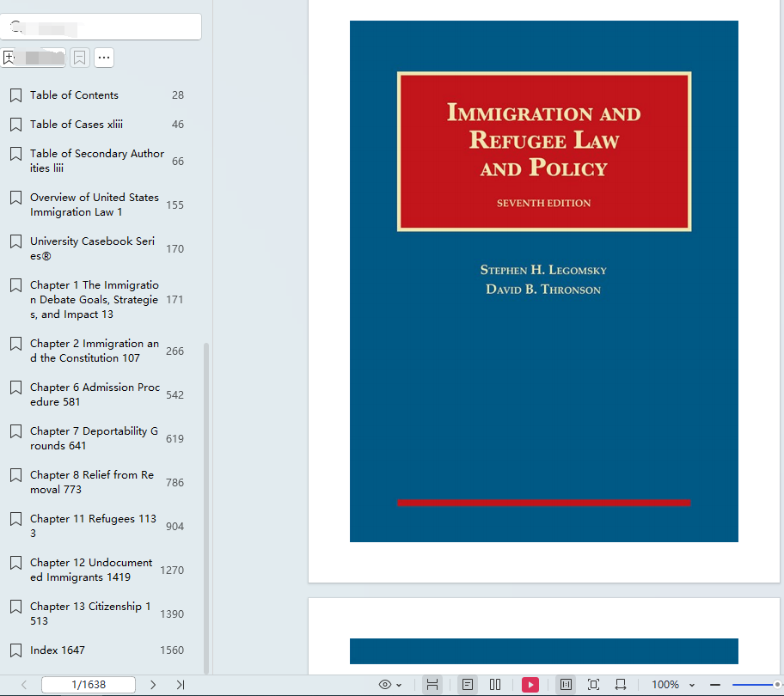Screen dimensions: 784x696
Task: Click bookmark icon beside Table of Contents
Action: 16,95
